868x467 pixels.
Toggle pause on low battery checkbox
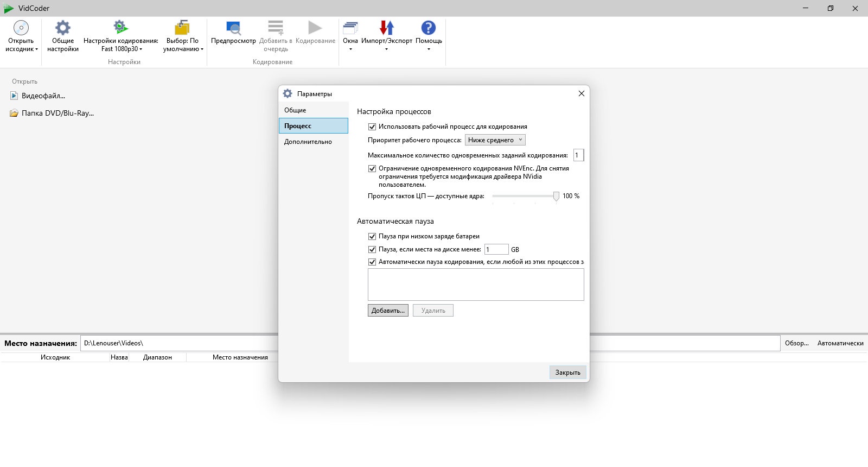point(372,236)
